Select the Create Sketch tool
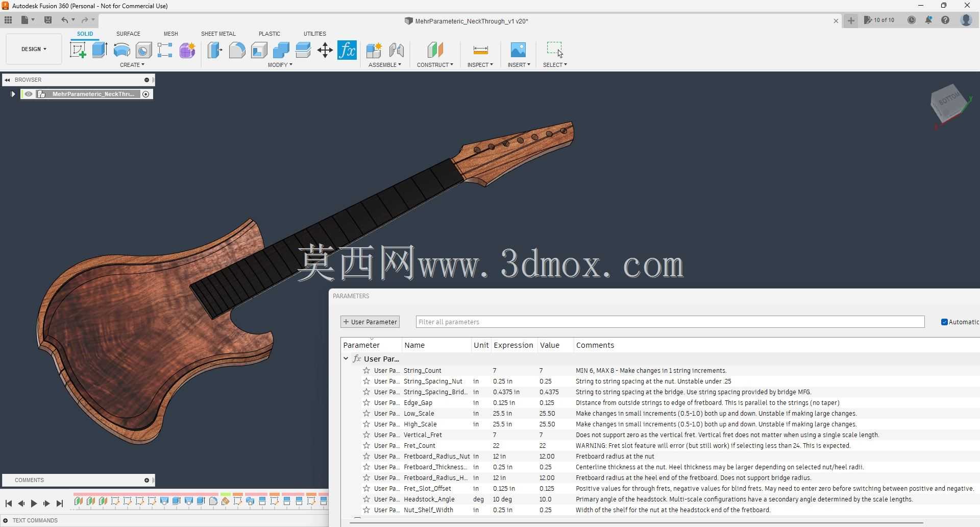The image size is (980, 527). 78,50
